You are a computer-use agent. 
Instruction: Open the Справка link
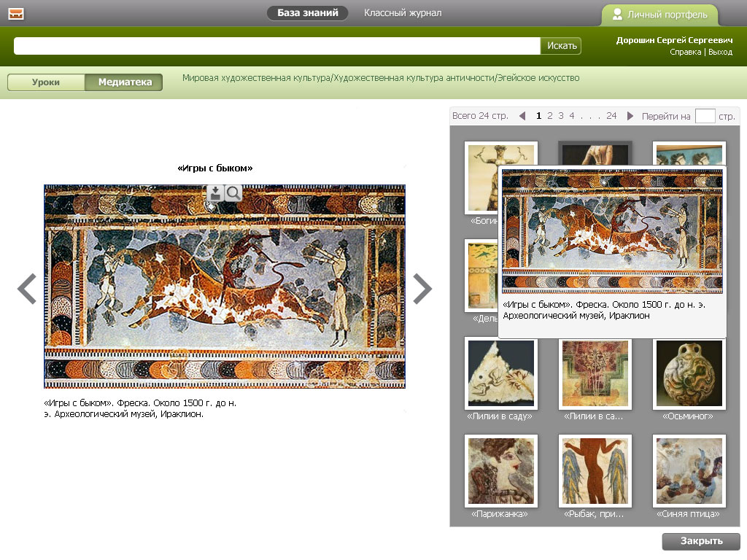pos(685,52)
